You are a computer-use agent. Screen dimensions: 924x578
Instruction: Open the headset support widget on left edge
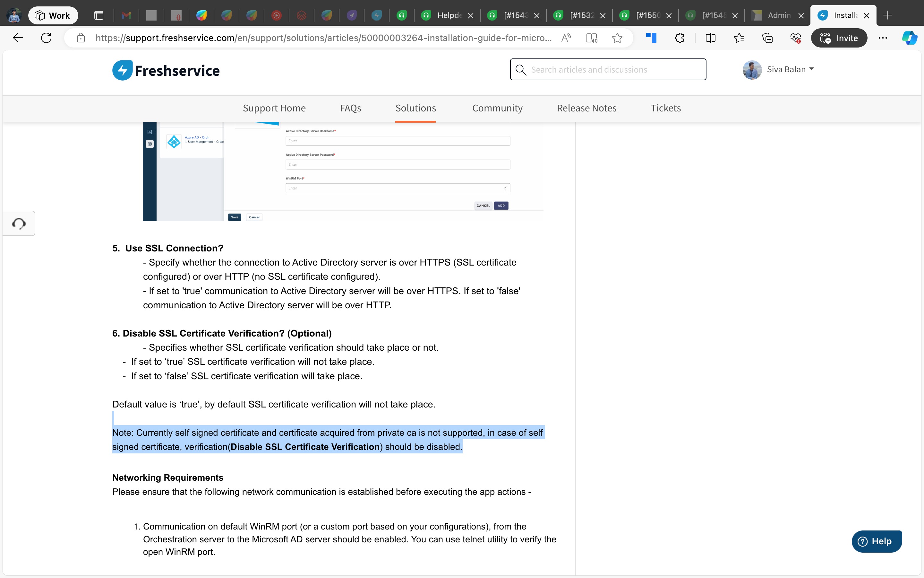click(x=19, y=223)
